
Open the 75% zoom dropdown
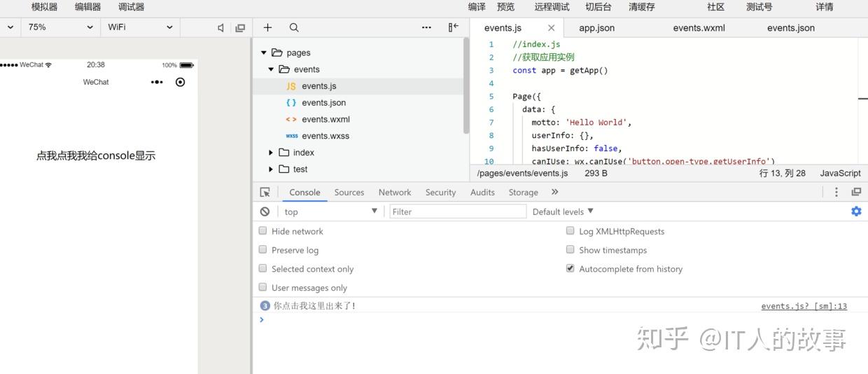pos(60,27)
